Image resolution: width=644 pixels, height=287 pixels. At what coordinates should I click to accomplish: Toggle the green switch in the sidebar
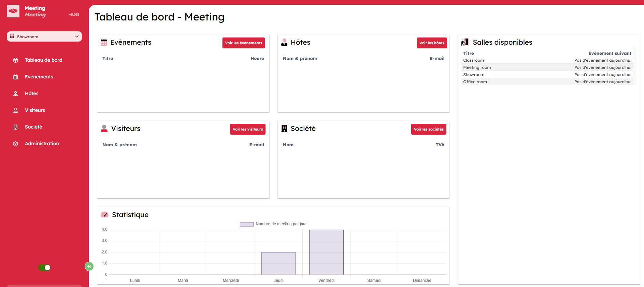(x=44, y=268)
